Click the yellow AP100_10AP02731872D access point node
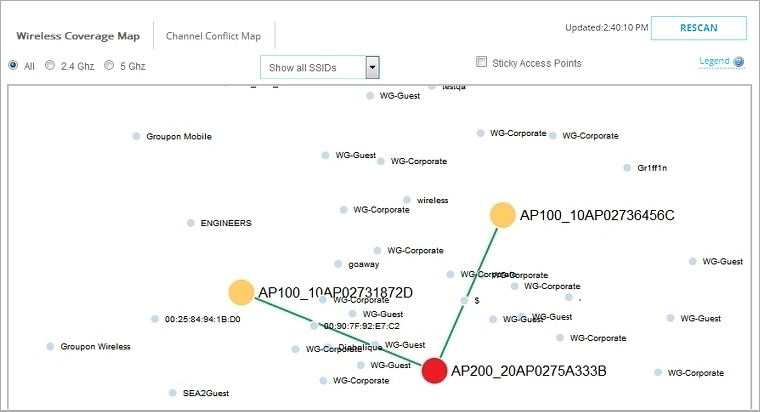760x412 pixels. pos(241,292)
